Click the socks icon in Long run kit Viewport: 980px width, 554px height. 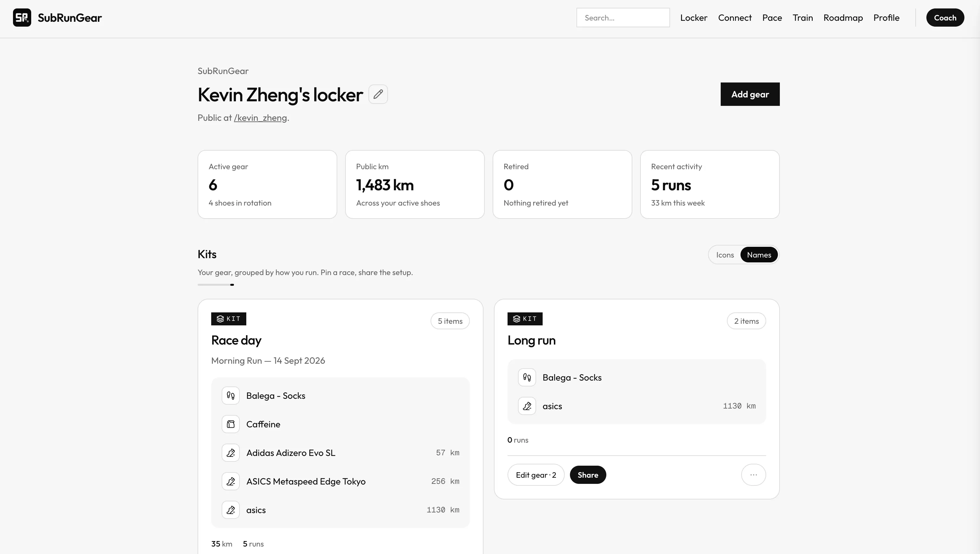pos(527,377)
